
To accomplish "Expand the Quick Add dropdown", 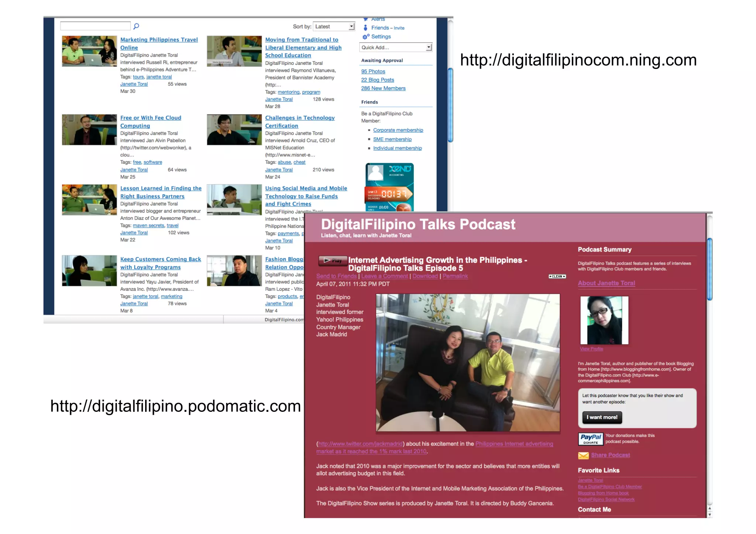I will [x=395, y=48].
